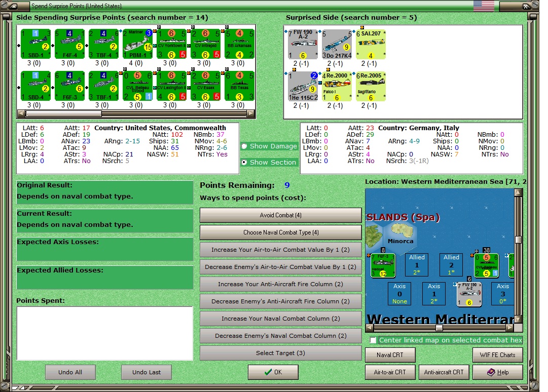Click left arrow of spending side unit scrollbar

21,114
